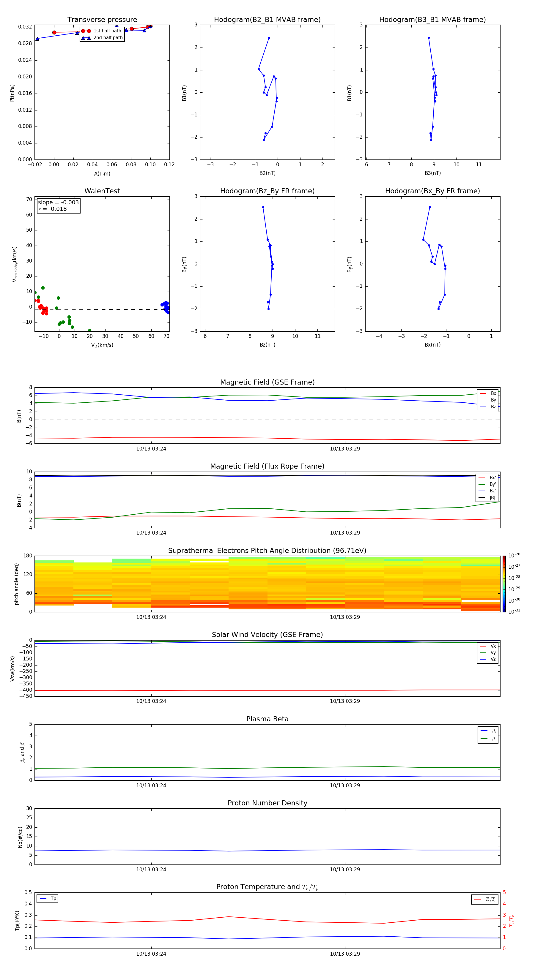Click the "Transverse pressure" plot title
Screen dimensions: 535x980
tap(102, 20)
